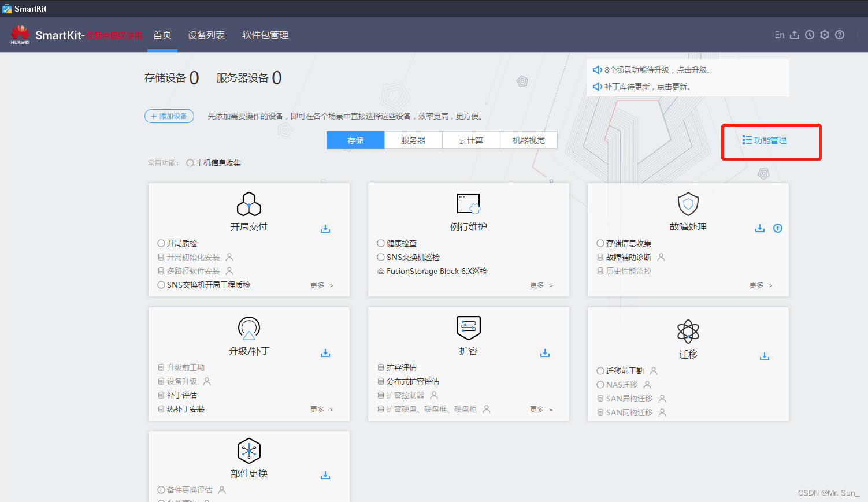Select the 健康检查 radio option
Viewport: 868px width, 502px height.
(x=380, y=243)
